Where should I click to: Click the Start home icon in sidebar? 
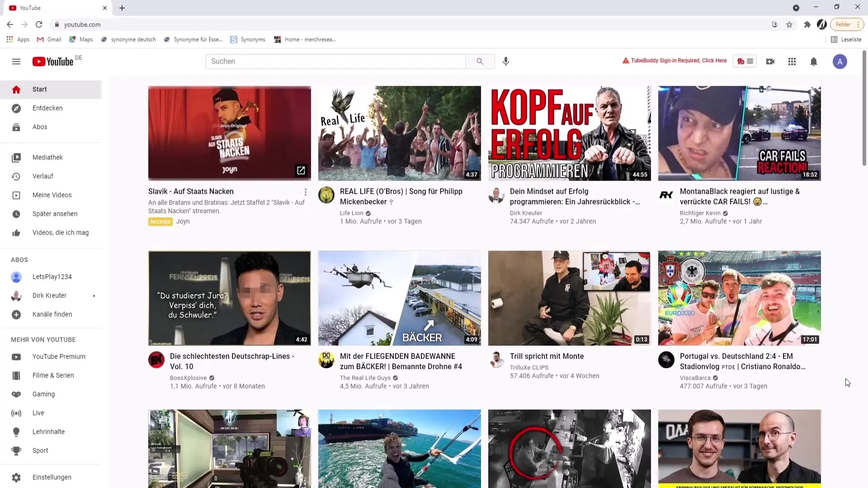[x=16, y=89]
